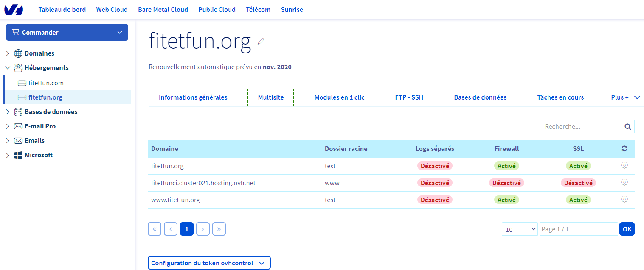The width and height of the screenshot is (644, 270).
Task: Open the rows-per-page dropdown showing 10
Action: tap(520, 229)
